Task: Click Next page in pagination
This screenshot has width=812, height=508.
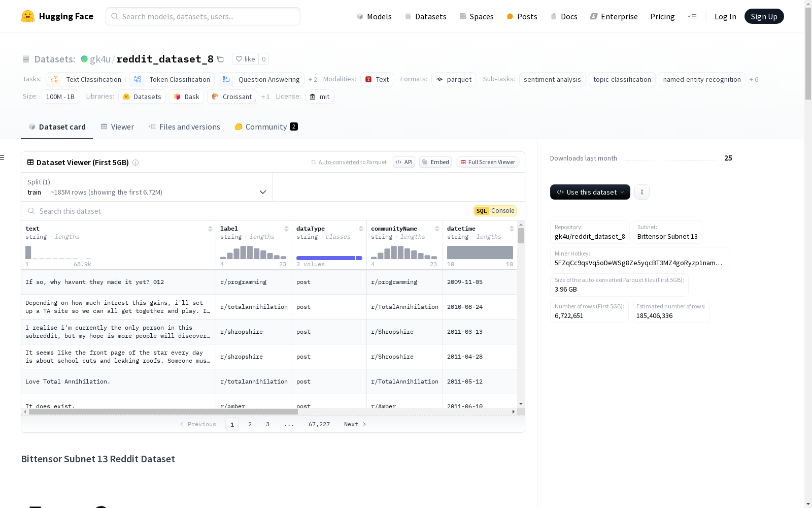Action: pyautogui.click(x=355, y=424)
